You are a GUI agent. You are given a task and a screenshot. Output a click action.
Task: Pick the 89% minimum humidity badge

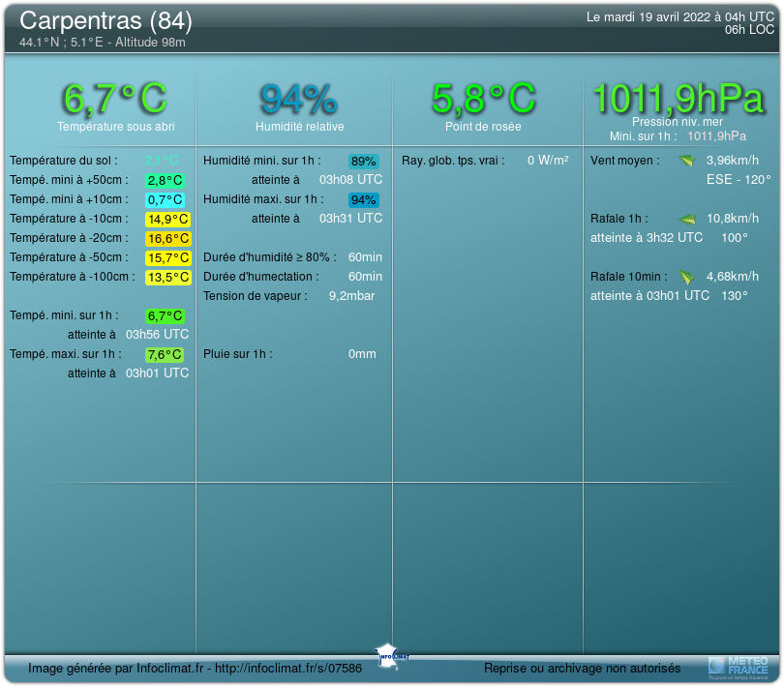coord(364,161)
